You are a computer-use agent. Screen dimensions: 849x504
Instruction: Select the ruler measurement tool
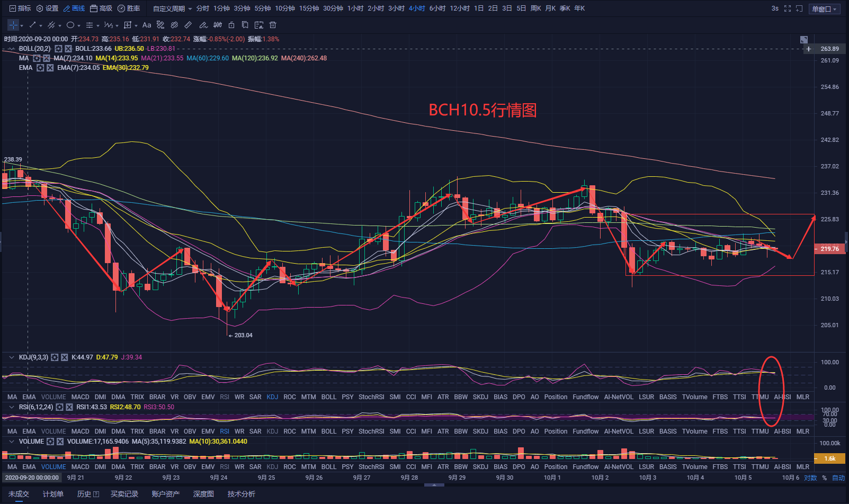pyautogui.click(x=187, y=25)
